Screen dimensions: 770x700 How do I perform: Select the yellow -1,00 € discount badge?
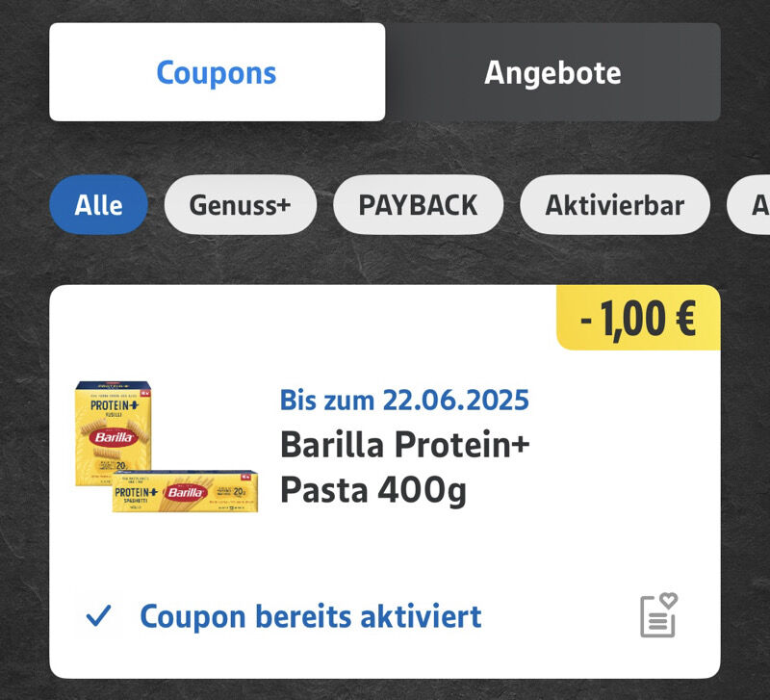click(x=638, y=318)
